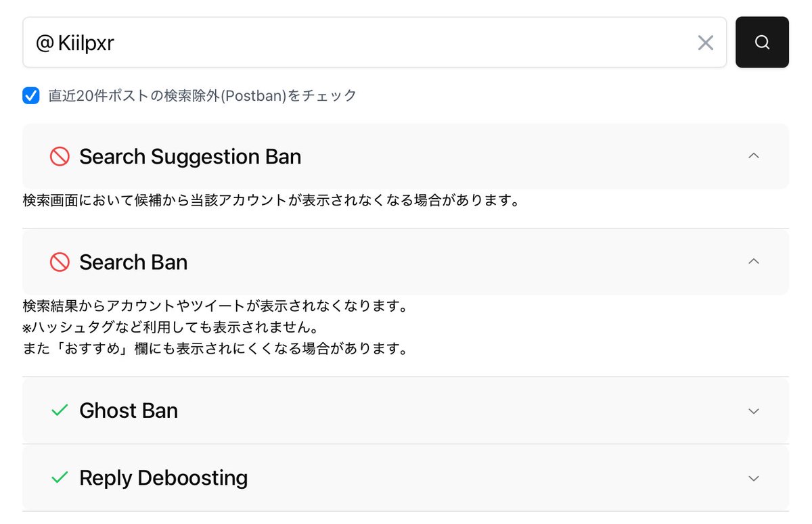Clear the username field with X icon
Viewport: 812px width, 524px height.
[705, 43]
